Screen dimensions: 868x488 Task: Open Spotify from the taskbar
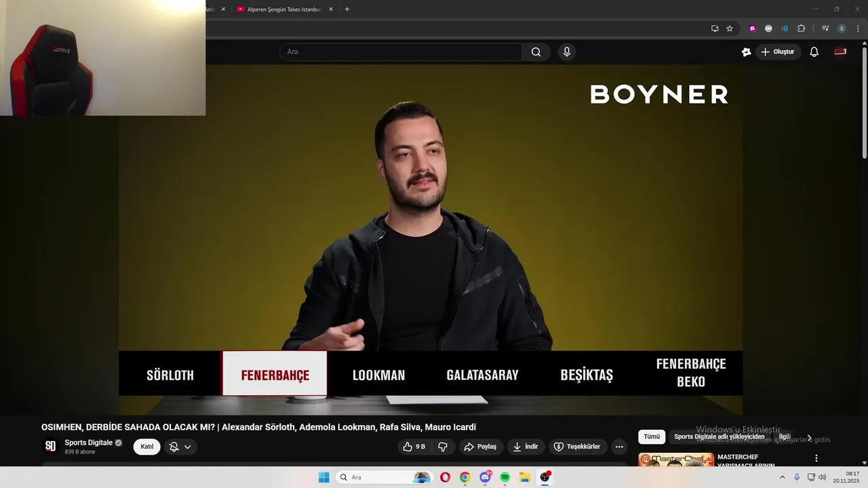(505, 477)
